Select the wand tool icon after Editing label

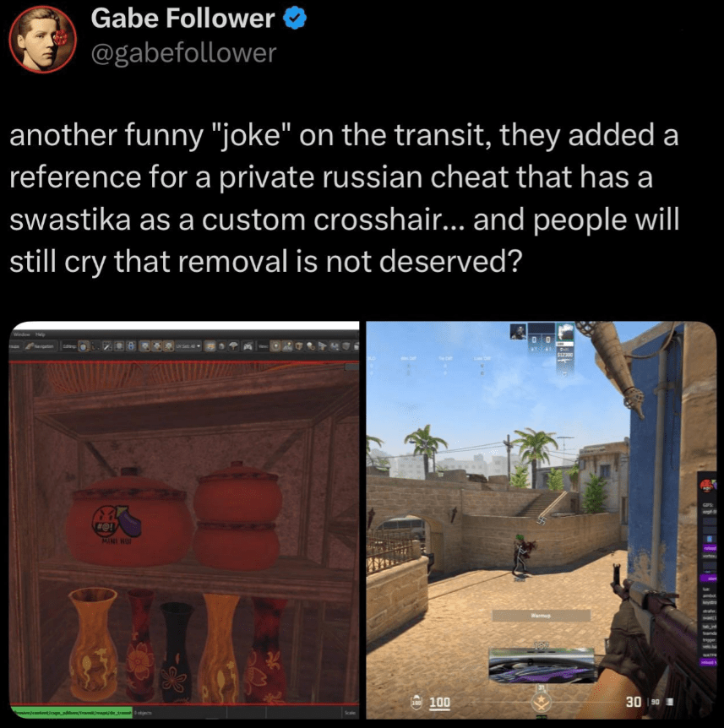[x=106, y=346]
